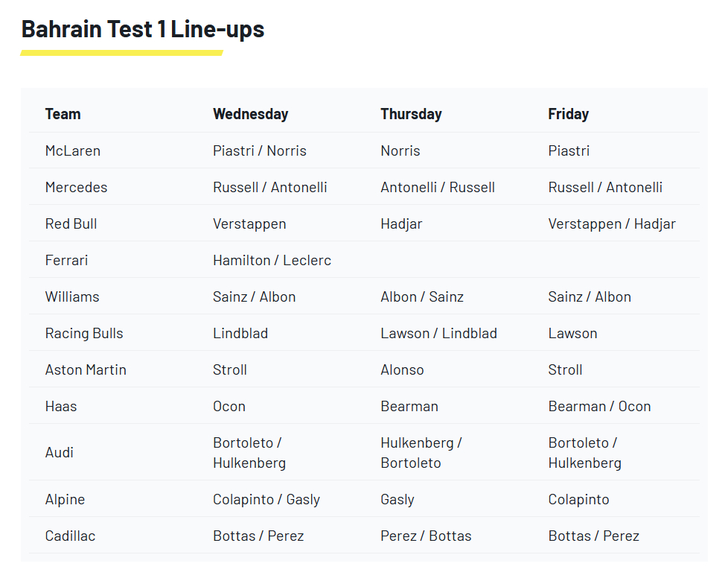Click McLaren's Wednesday Piastri / Norris cell
This screenshot has height=584, width=728.
coord(259,150)
